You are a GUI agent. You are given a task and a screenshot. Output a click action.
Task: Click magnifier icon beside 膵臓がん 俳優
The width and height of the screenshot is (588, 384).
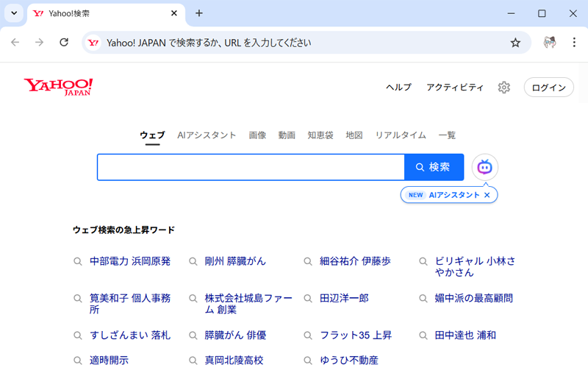coord(193,335)
